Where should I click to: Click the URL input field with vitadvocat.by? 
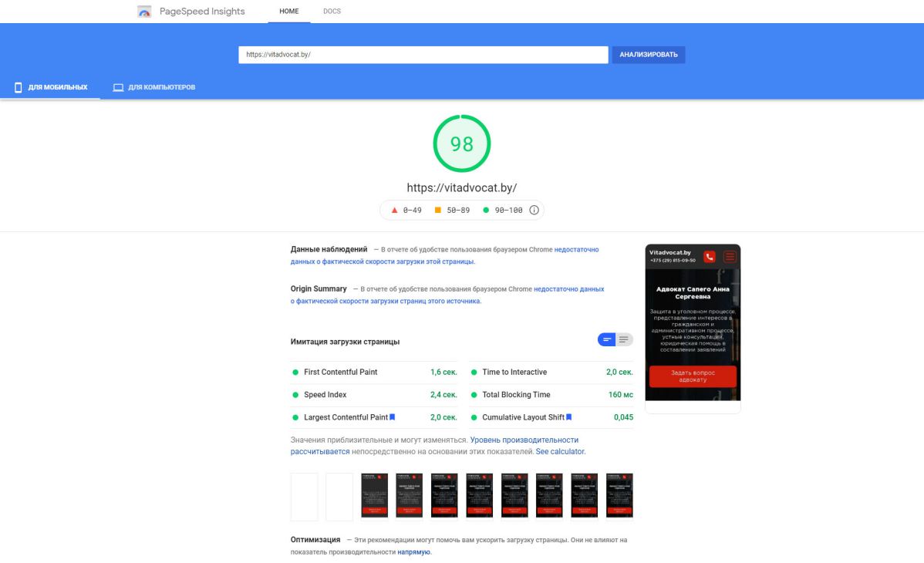(423, 55)
